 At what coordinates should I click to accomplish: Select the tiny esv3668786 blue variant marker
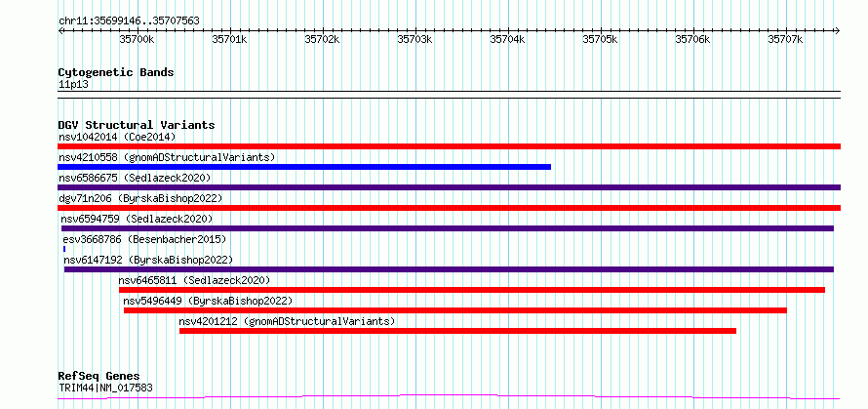pos(64,249)
